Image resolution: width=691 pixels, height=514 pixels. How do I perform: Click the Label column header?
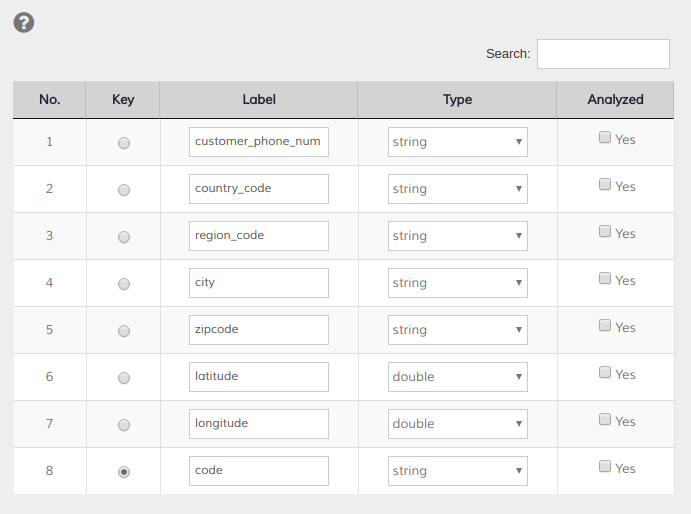coord(259,100)
